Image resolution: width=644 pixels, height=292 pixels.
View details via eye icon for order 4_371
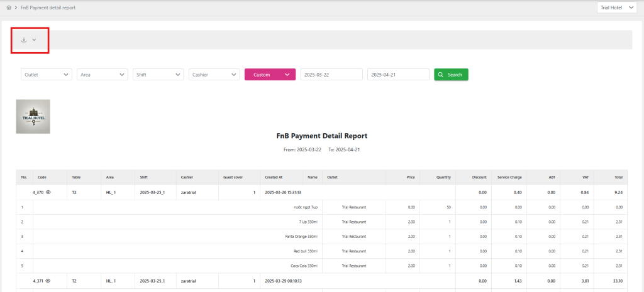coord(48,281)
